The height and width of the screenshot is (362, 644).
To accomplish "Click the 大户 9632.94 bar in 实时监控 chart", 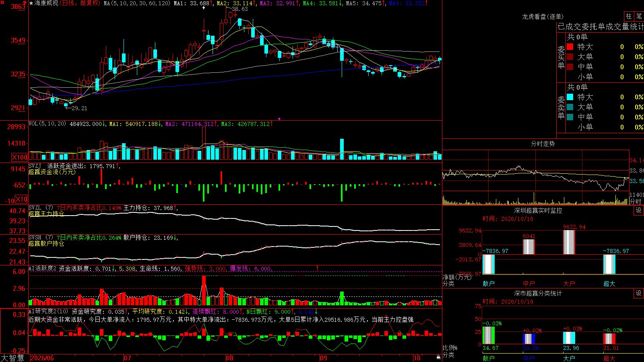I will (569, 242).
